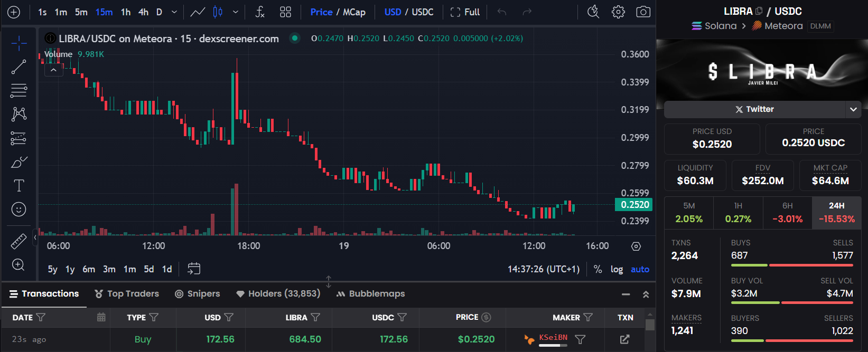Viewport: 868px width, 352px height.
Task: Toggle the USD / USDC quote currency
Action: (x=409, y=12)
